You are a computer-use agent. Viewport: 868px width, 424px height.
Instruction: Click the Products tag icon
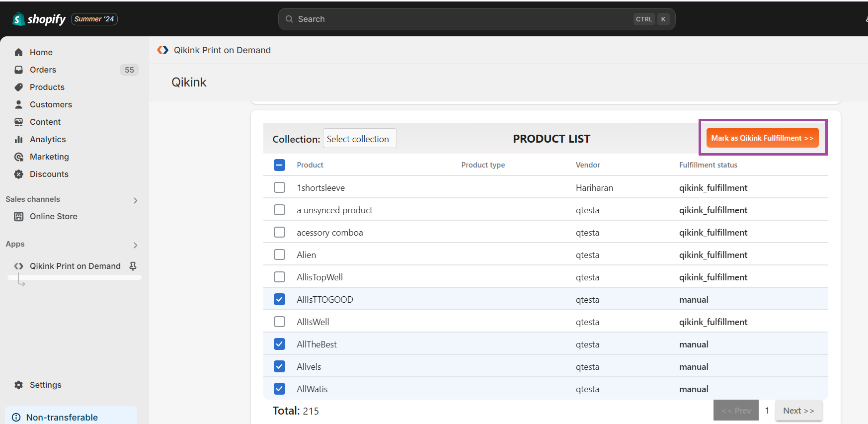pyautogui.click(x=19, y=87)
